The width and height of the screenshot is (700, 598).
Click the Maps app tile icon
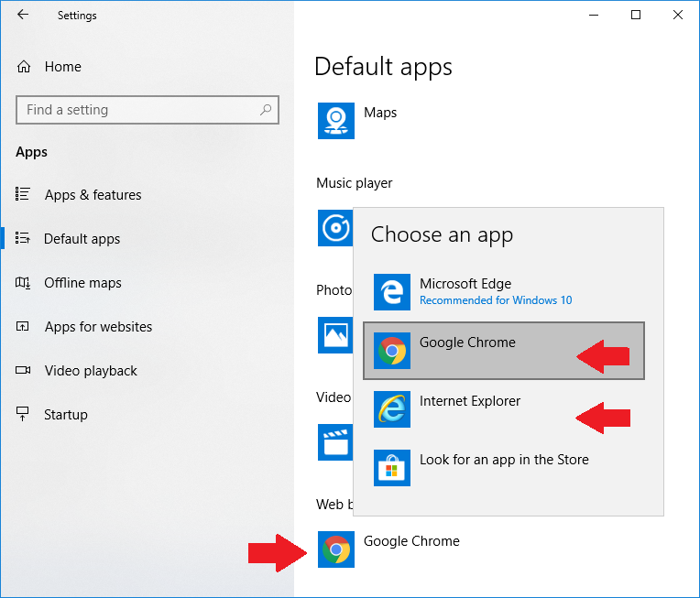click(336, 121)
